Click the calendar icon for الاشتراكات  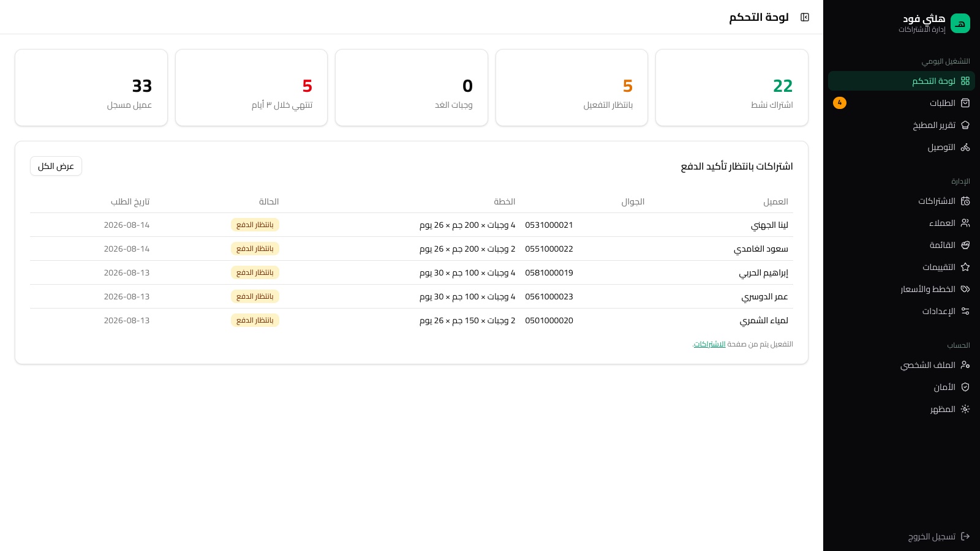tap(965, 201)
